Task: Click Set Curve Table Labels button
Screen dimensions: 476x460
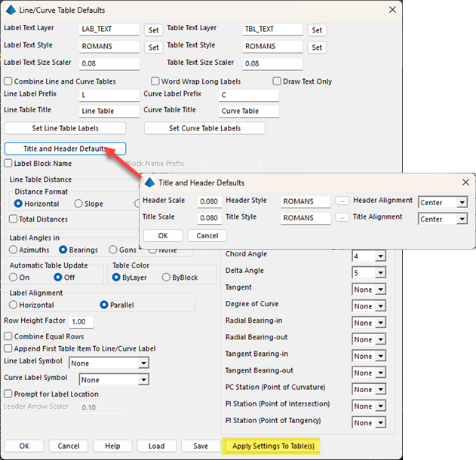Action: click(204, 128)
